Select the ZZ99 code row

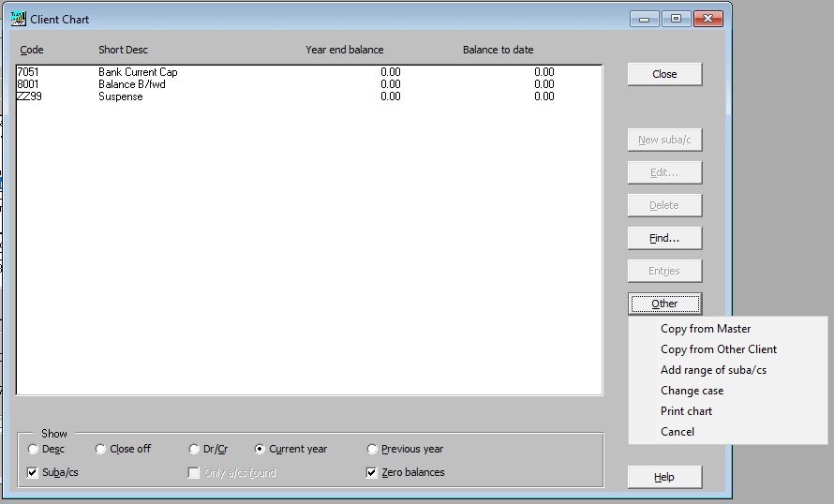click(x=309, y=96)
